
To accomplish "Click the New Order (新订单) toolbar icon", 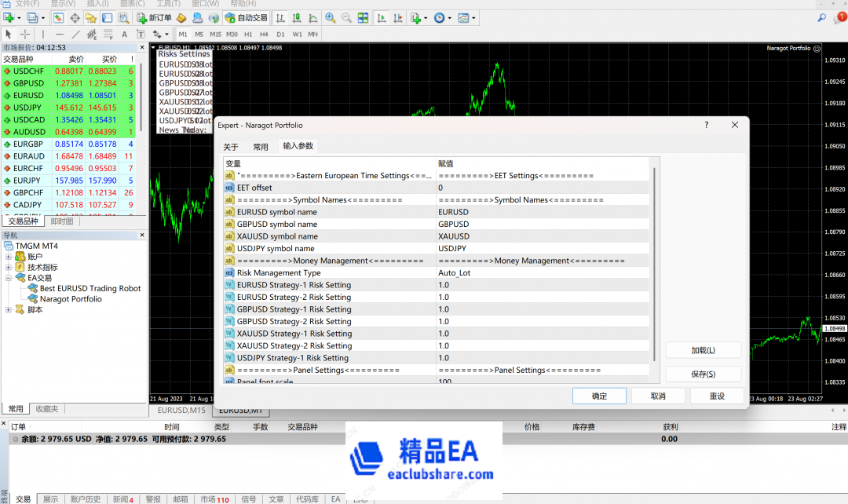I will click(x=154, y=17).
